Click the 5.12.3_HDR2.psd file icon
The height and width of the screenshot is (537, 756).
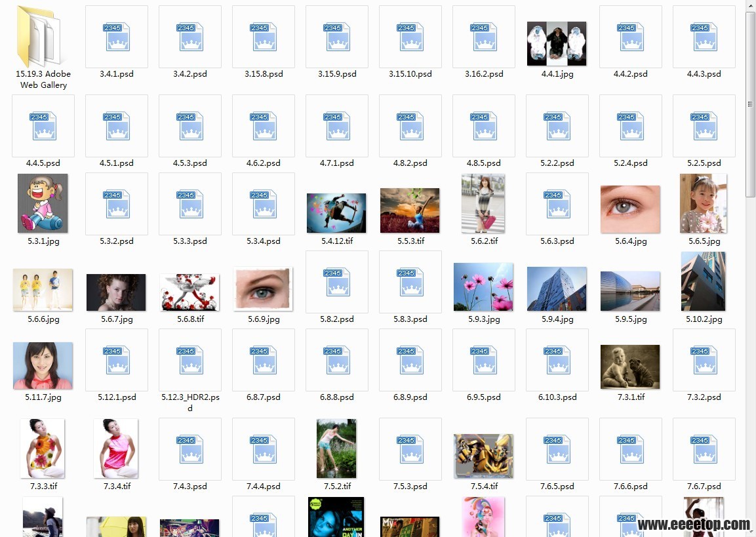190,360
